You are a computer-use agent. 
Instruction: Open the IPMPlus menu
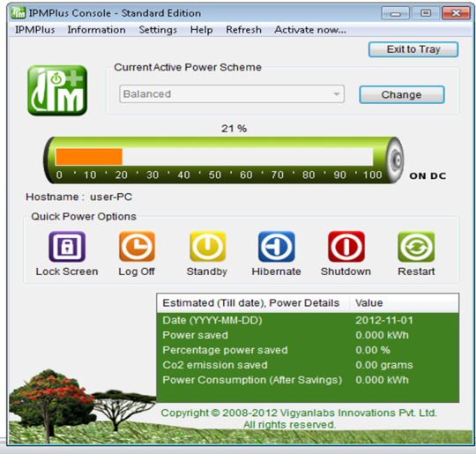[x=35, y=30]
